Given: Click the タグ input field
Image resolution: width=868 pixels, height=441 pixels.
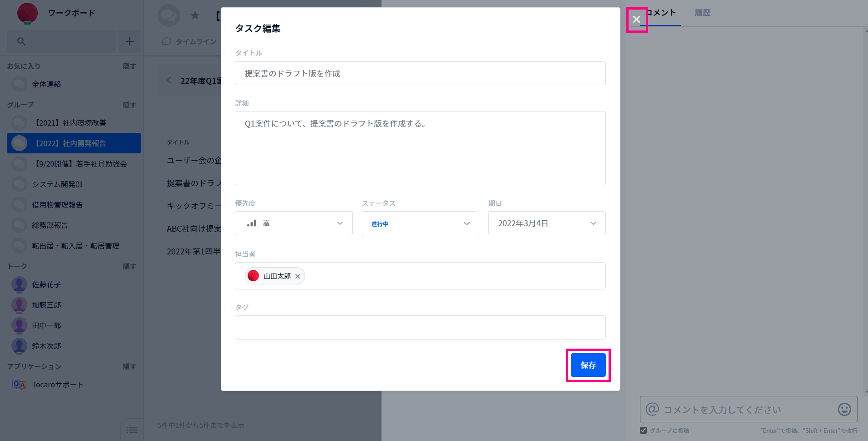Looking at the screenshot, I should pyautogui.click(x=420, y=327).
